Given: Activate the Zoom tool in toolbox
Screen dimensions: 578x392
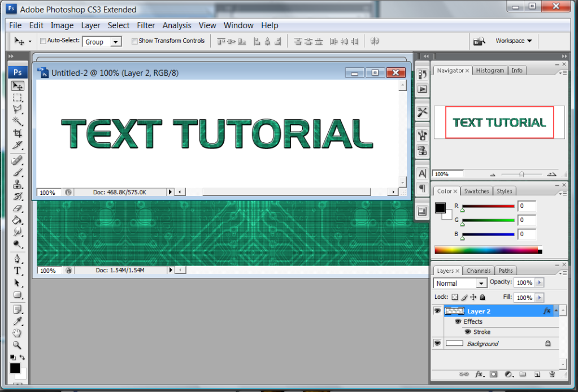Looking at the screenshot, I should tap(18, 345).
